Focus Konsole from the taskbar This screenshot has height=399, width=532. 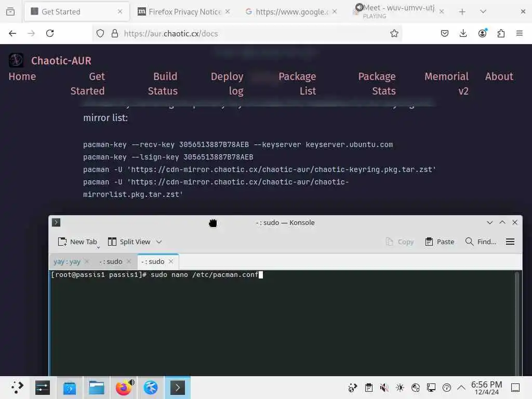click(x=178, y=388)
